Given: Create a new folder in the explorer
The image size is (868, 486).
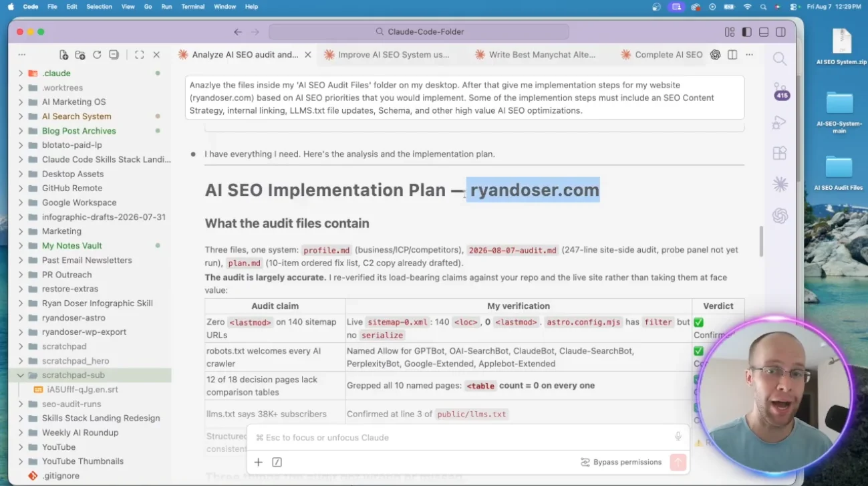Looking at the screenshot, I should point(80,55).
